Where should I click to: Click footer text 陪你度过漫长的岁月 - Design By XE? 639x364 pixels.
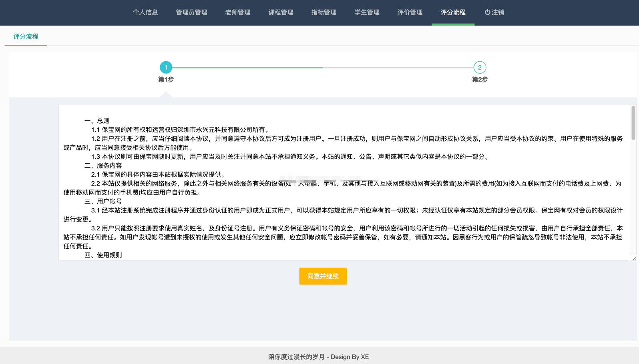[x=319, y=357]
